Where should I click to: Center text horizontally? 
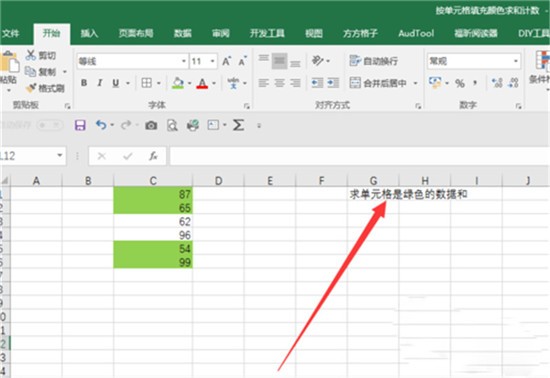(x=280, y=83)
